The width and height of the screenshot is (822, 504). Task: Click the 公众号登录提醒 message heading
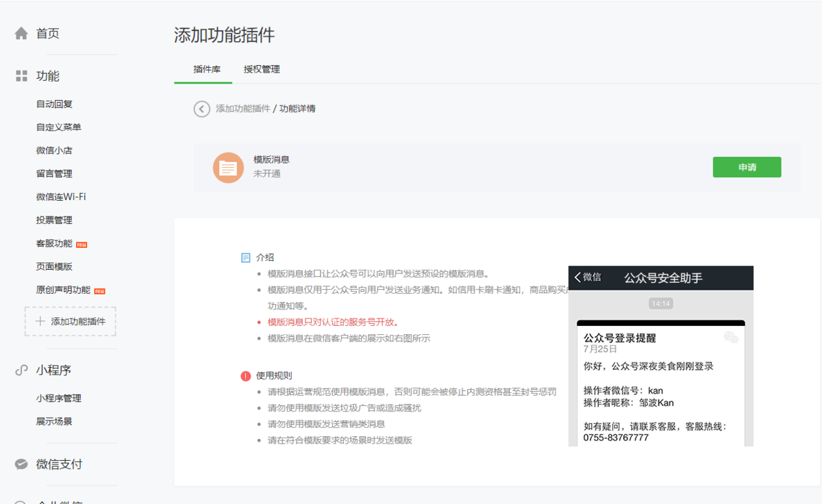[x=620, y=338]
